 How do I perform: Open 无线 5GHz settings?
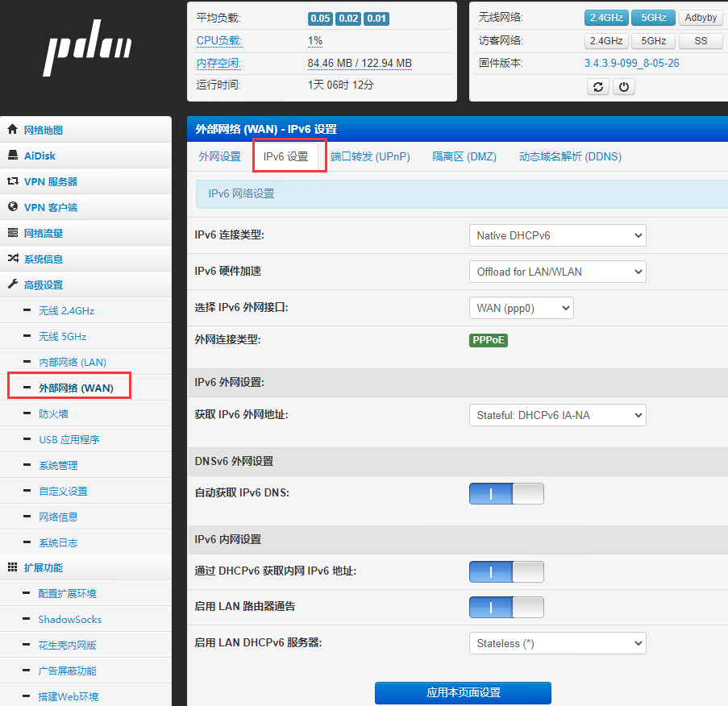coord(63,337)
